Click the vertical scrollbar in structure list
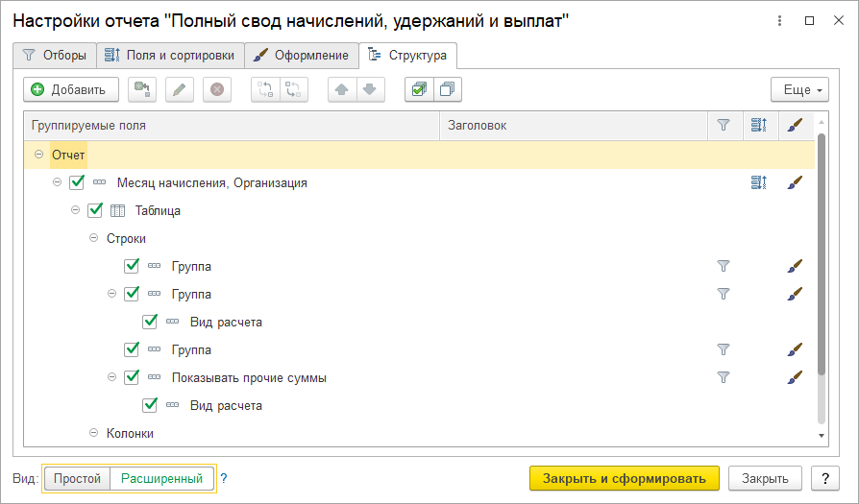859x504 pixels. point(821,269)
